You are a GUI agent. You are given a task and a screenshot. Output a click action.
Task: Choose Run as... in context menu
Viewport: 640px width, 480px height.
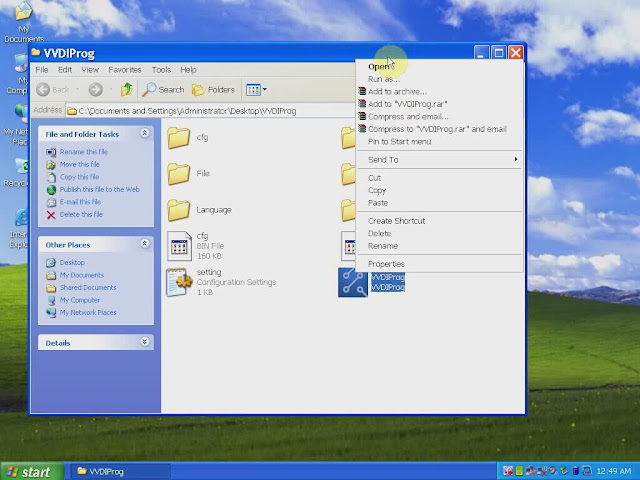(440, 79)
